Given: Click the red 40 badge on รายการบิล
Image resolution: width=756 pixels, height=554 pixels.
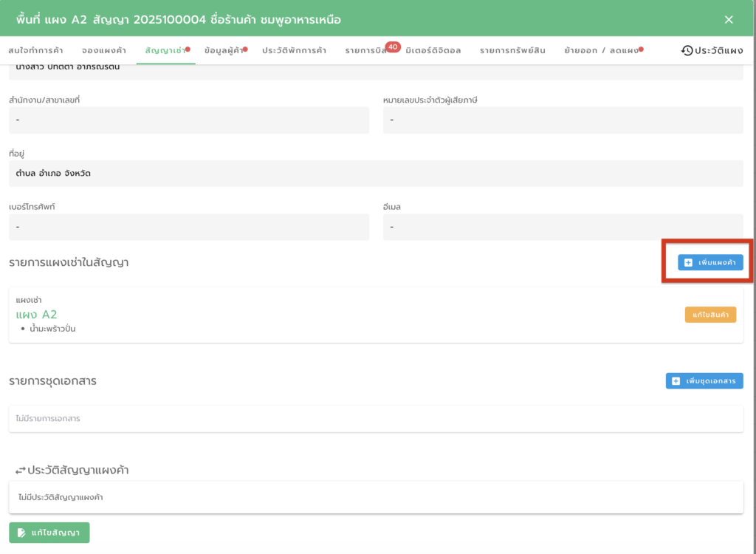Looking at the screenshot, I should [393, 47].
